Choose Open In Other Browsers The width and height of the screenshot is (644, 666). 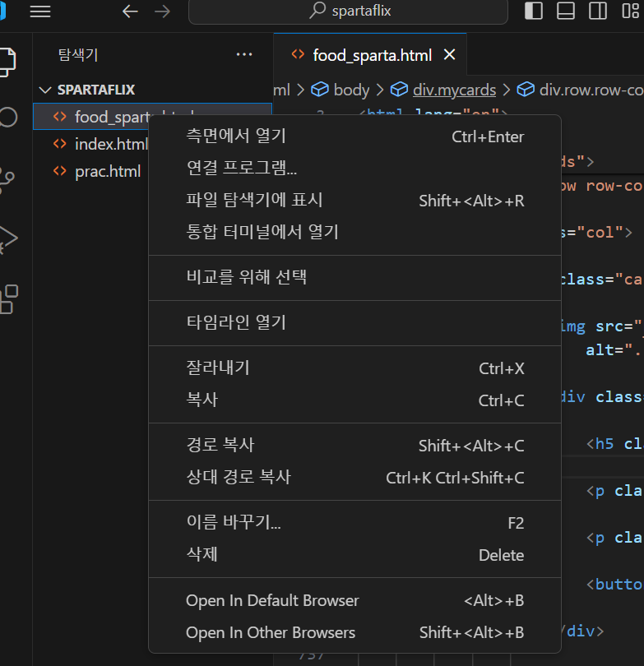pyautogui.click(x=354, y=632)
